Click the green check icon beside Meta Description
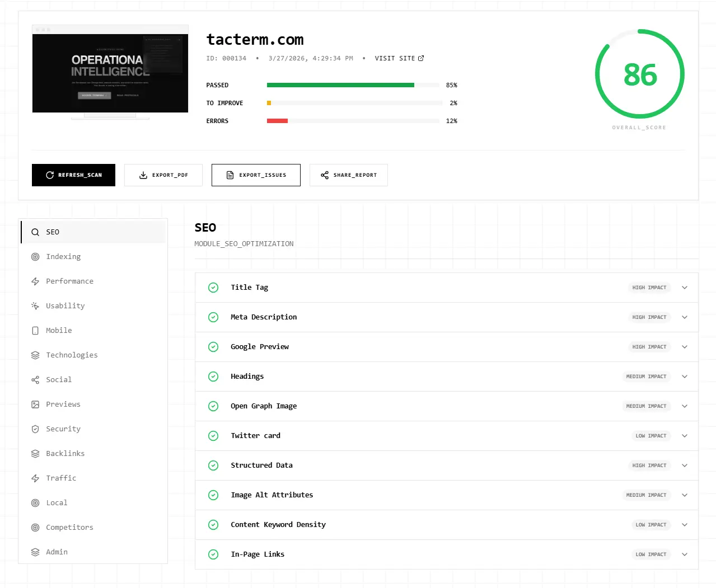This screenshot has height=588, width=716. point(213,317)
